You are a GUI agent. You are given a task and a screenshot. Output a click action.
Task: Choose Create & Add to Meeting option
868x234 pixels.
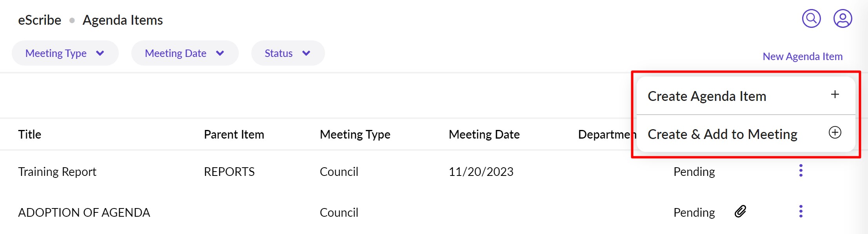(x=722, y=134)
